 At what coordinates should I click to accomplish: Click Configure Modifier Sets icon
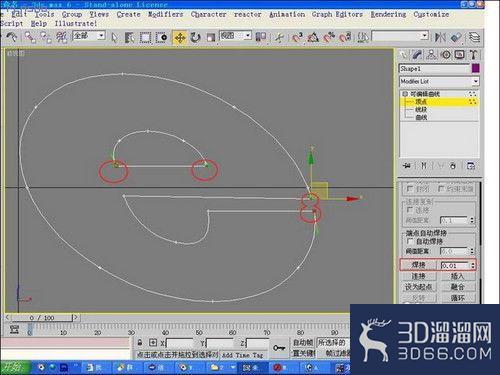(471, 165)
